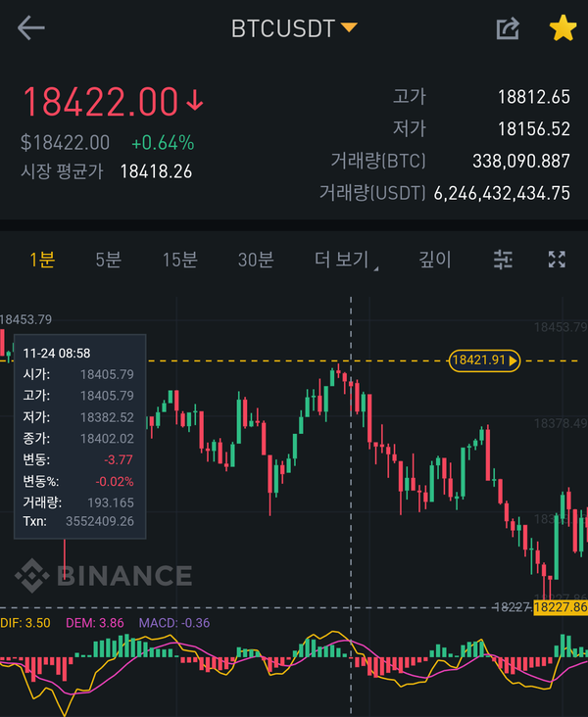Click the Txn 3552409.26 tooltip row

click(x=78, y=521)
